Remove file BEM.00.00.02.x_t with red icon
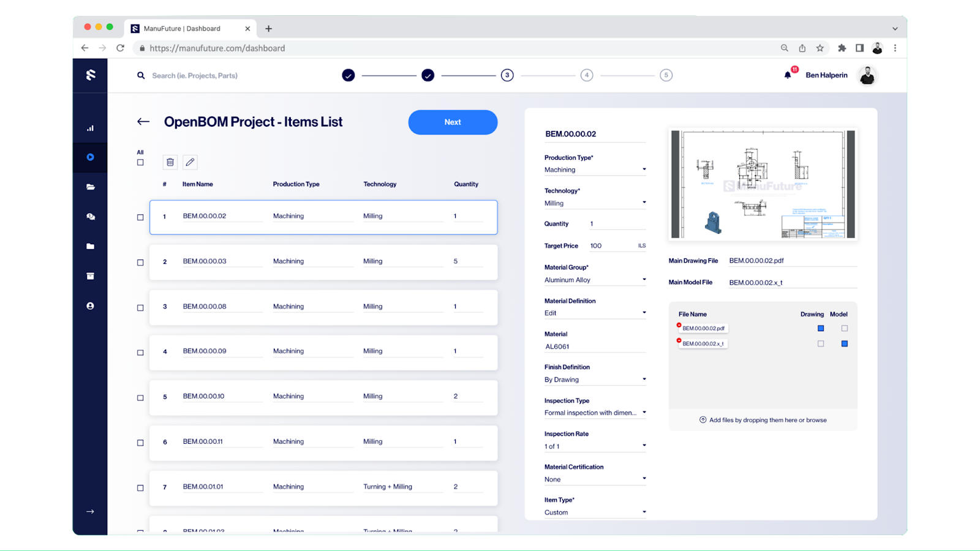 (679, 340)
